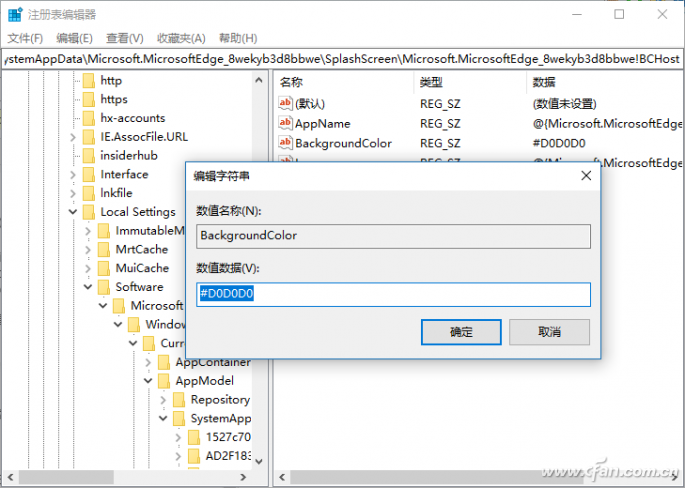
Task: Click tree pane scroll up arrow
Action: pyautogui.click(x=259, y=80)
